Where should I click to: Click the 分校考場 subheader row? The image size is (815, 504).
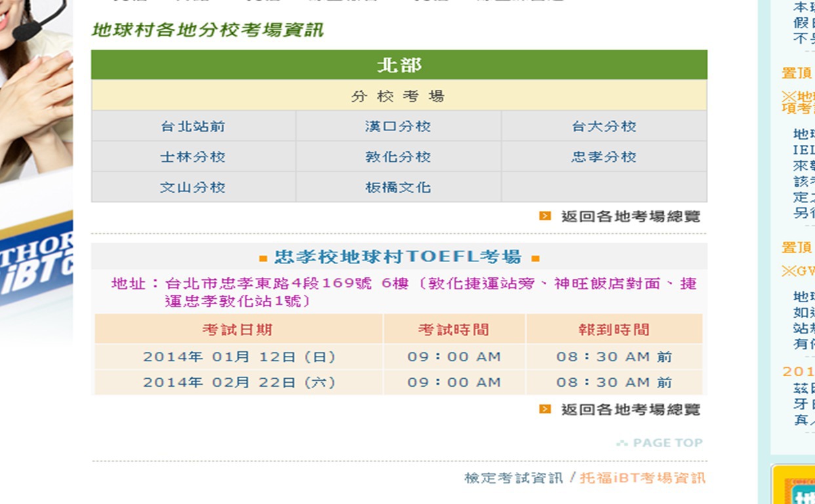coord(399,96)
